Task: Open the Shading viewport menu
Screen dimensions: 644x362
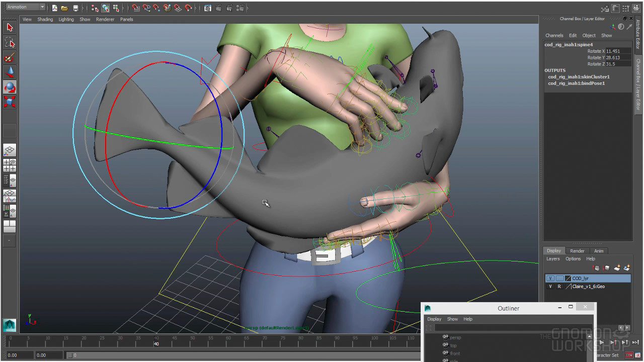Action: (45, 20)
